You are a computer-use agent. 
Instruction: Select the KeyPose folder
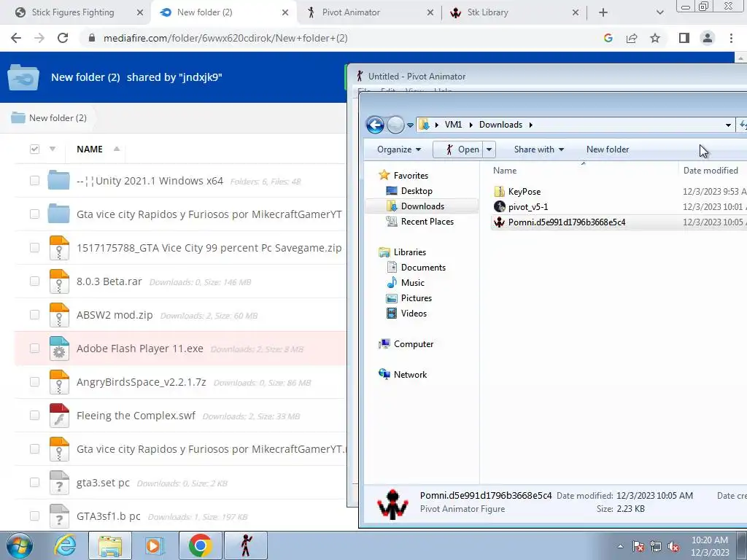pyautogui.click(x=524, y=192)
